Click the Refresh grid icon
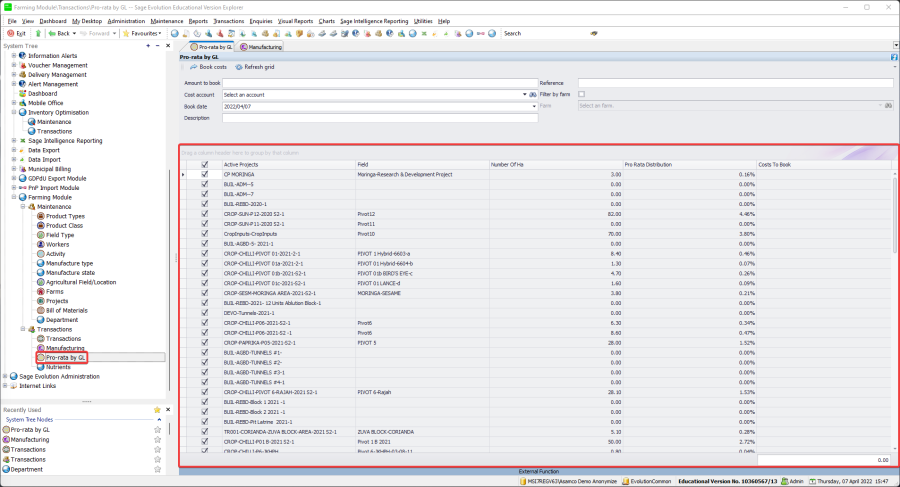The image size is (900, 487). pyautogui.click(x=238, y=67)
